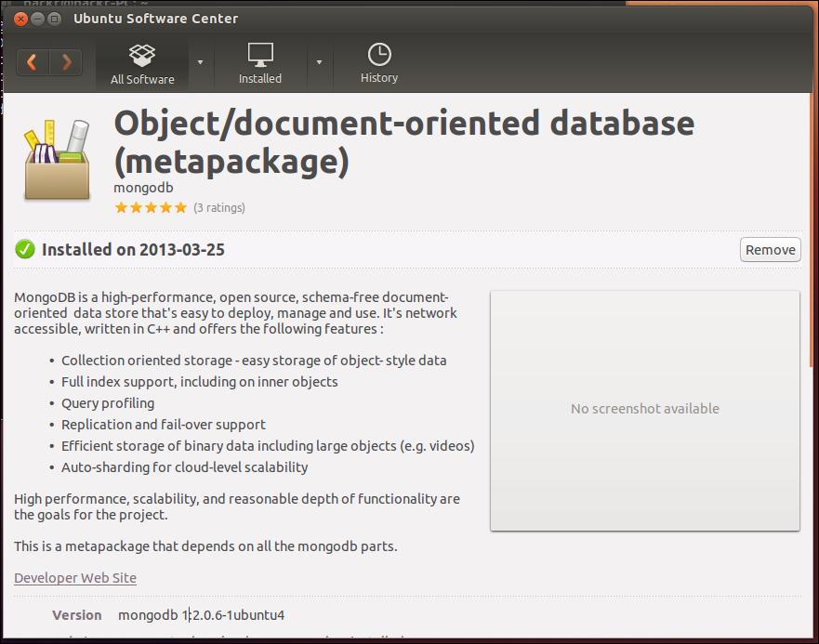Click the "Efficient storage of binary data" bullet
The image size is (819, 644).
pyautogui.click(x=268, y=446)
